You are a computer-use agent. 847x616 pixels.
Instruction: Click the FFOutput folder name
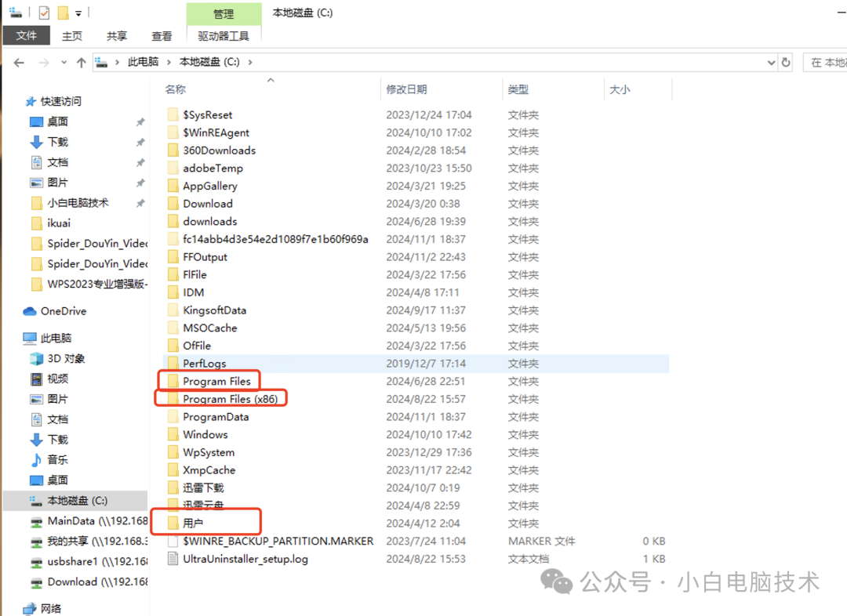(x=205, y=257)
